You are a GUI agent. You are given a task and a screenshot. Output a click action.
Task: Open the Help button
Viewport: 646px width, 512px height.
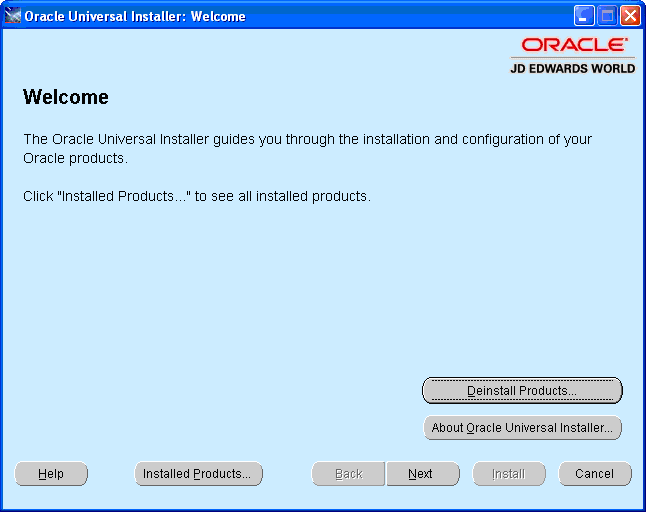click(x=51, y=474)
